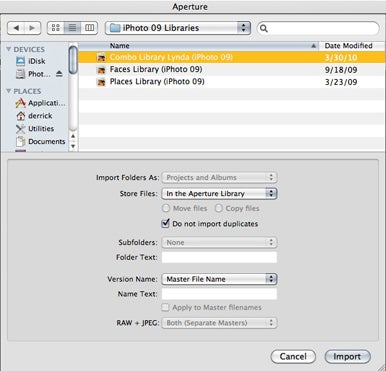Viewport: 386px width, 371px height.
Task: Click in the Folder Text field
Action: tap(219, 257)
